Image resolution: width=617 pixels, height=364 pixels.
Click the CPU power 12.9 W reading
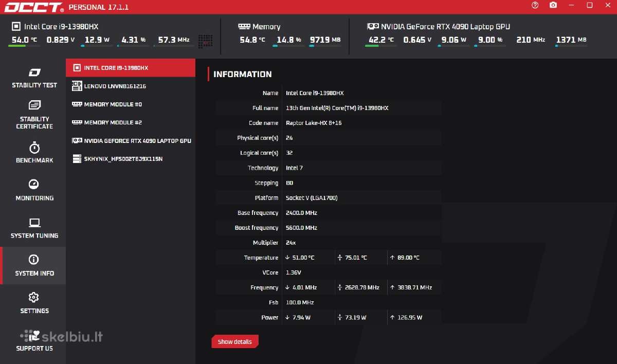coord(97,40)
